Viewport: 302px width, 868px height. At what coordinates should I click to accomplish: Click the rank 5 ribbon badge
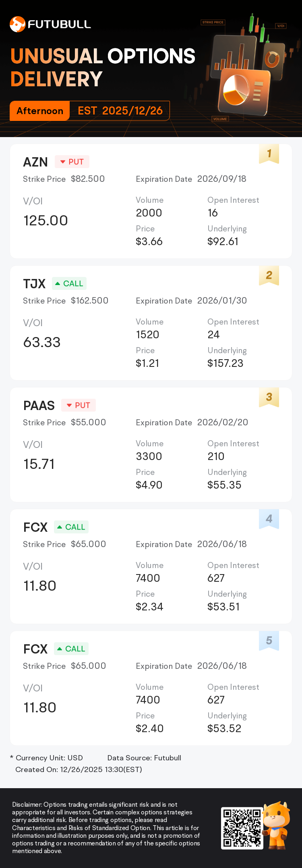coord(269,641)
